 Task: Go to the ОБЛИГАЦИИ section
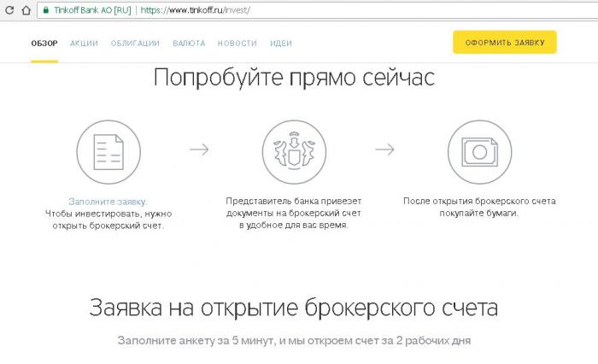135,43
